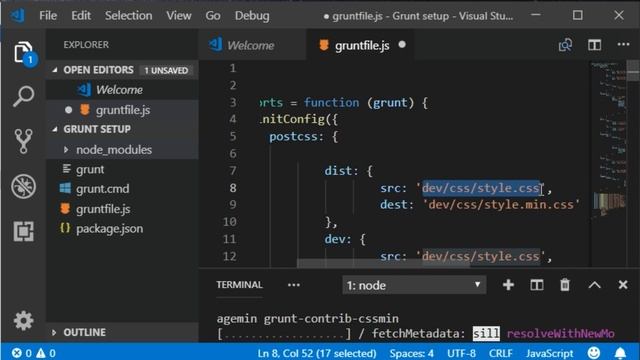Image resolution: width=640 pixels, height=360 pixels.
Task: Collapse the Grunt Setup folder section
Action: (54, 129)
